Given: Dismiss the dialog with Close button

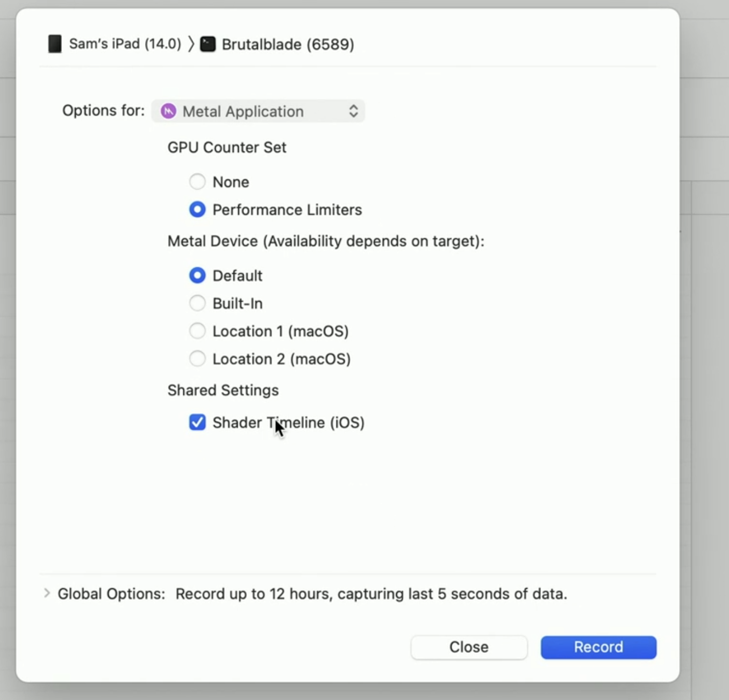Looking at the screenshot, I should point(469,647).
